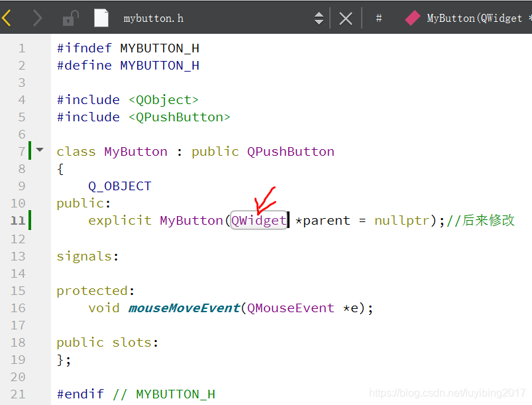Click MyButton class name on line 7
The width and height of the screenshot is (532, 405).
[136, 152]
